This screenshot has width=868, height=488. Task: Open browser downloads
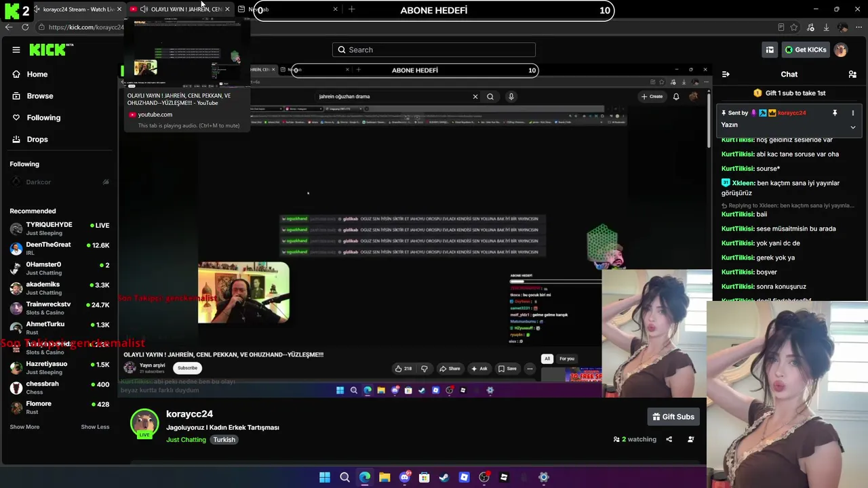[826, 27]
